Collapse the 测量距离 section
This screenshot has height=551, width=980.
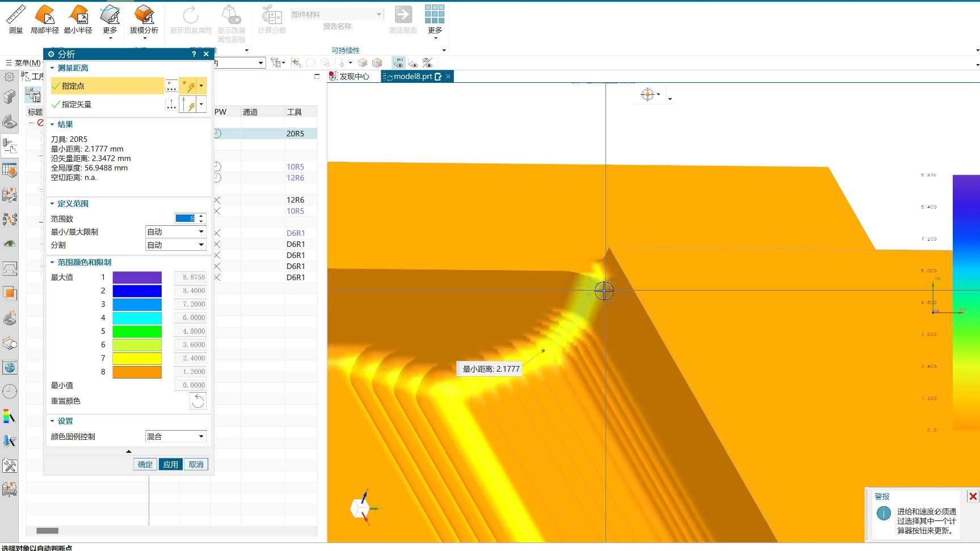pos(52,68)
